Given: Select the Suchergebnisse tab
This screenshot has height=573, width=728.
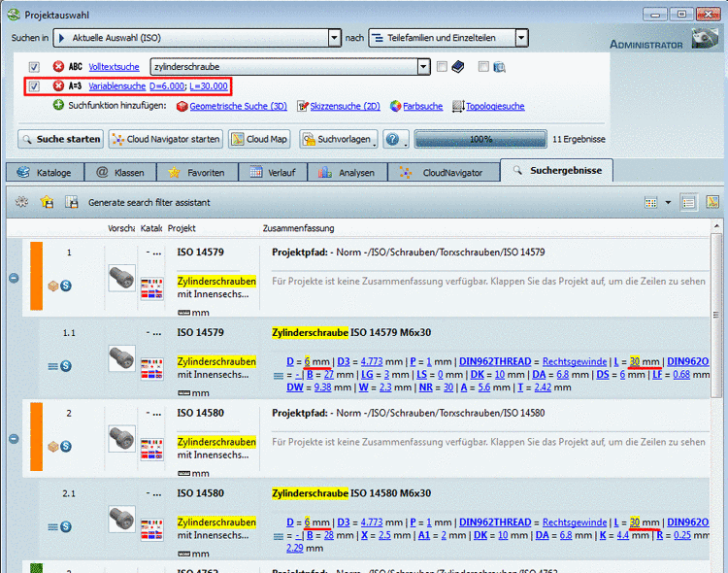Looking at the screenshot, I should click(x=557, y=171).
